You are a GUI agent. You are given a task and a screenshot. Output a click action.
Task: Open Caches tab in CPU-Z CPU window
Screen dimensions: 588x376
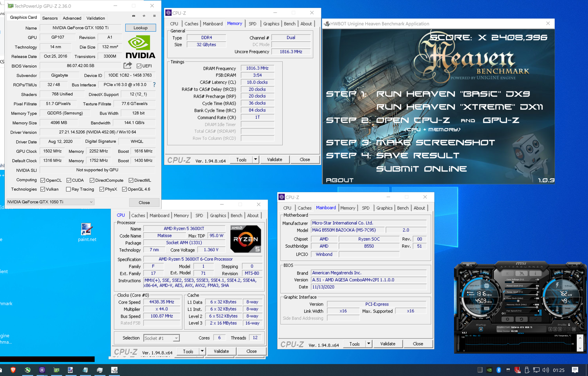click(138, 216)
